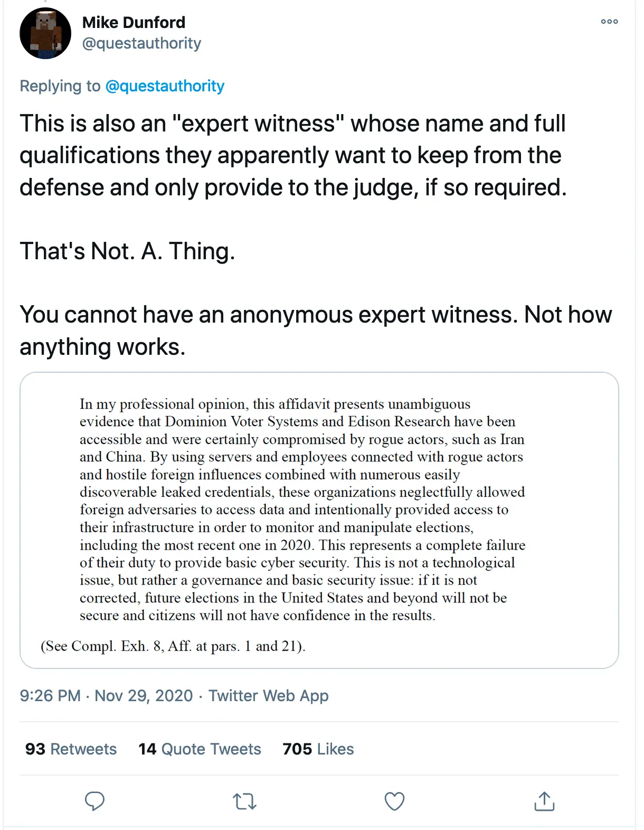Retweet this tweet using the arrows icon

click(x=244, y=801)
